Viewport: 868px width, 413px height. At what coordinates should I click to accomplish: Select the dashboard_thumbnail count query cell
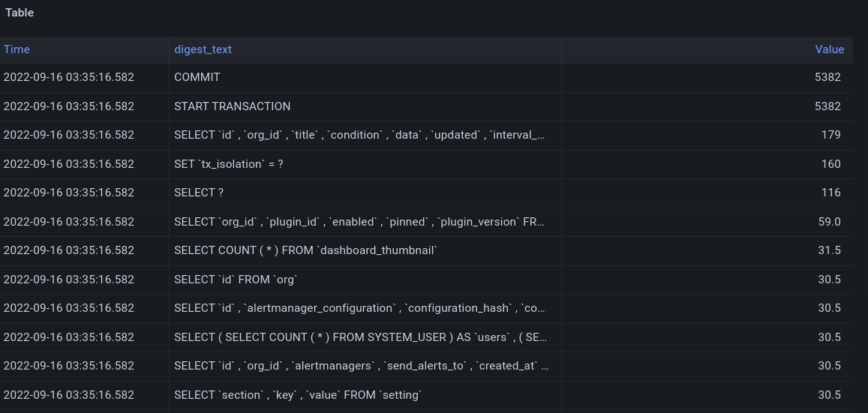pos(365,250)
